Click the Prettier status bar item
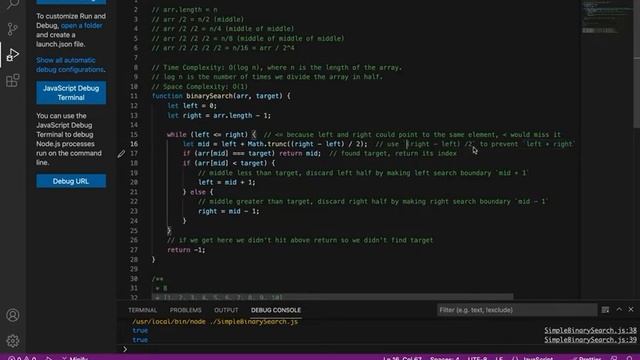 coord(587,358)
